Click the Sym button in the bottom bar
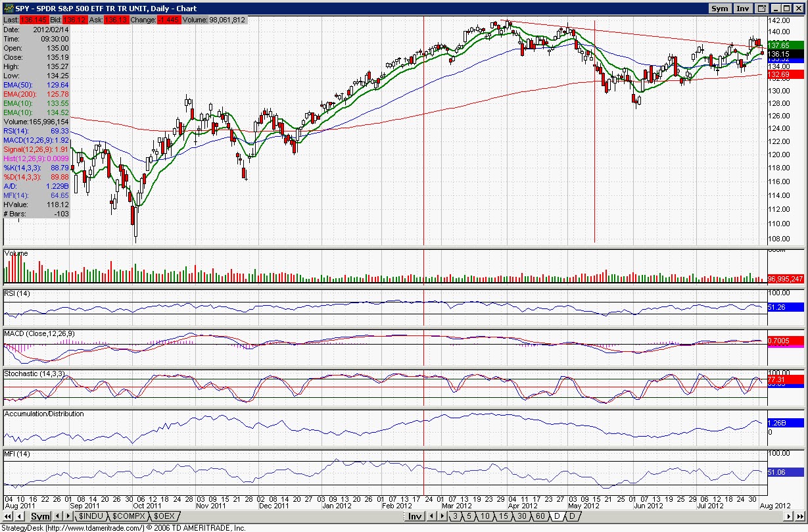The image size is (808, 532). point(40,516)
